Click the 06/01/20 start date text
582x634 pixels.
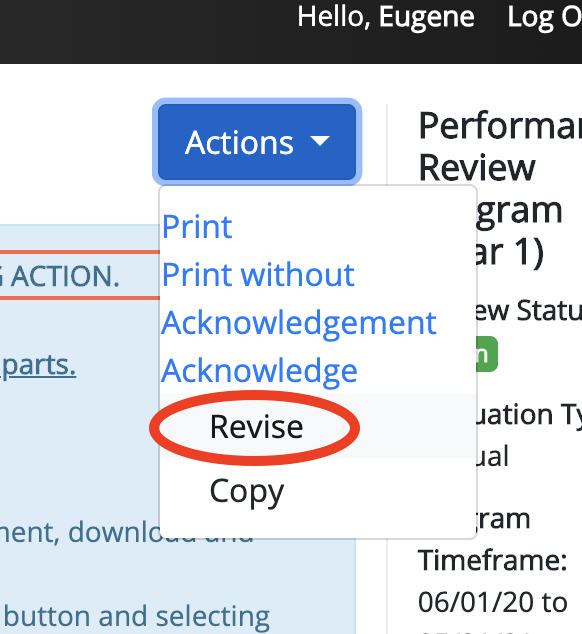[476, 602]
